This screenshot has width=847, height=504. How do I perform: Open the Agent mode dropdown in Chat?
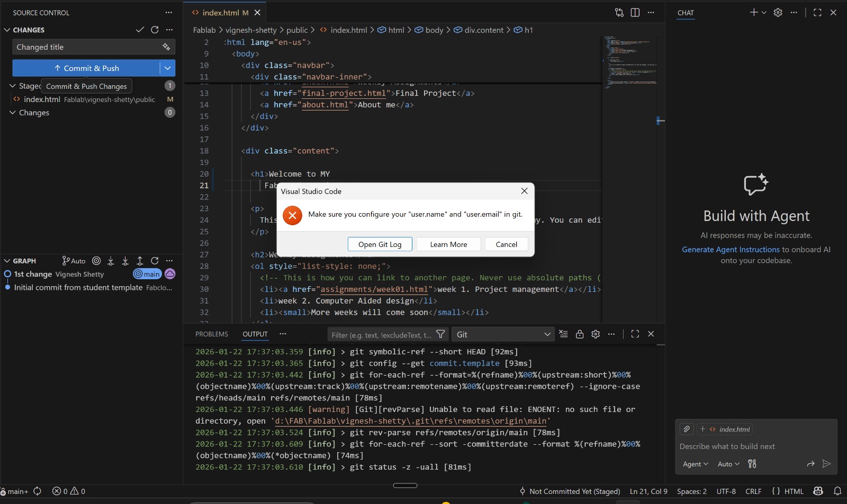click(695, 464)
